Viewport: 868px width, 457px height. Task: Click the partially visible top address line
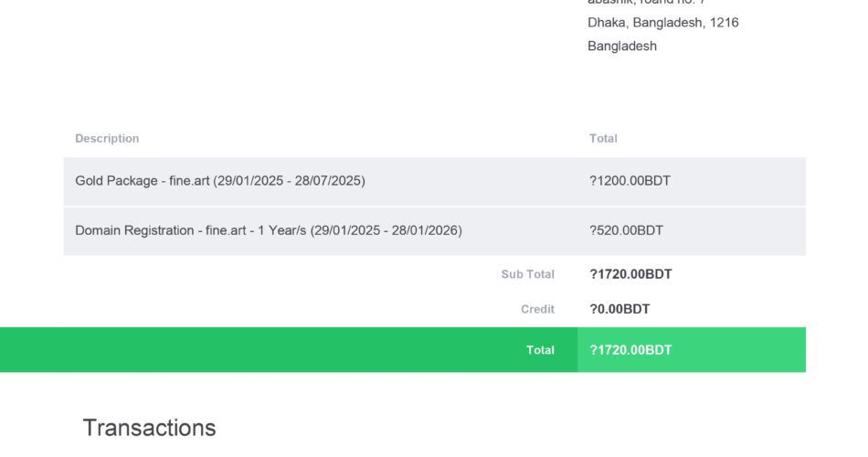(x=646, y=2)
